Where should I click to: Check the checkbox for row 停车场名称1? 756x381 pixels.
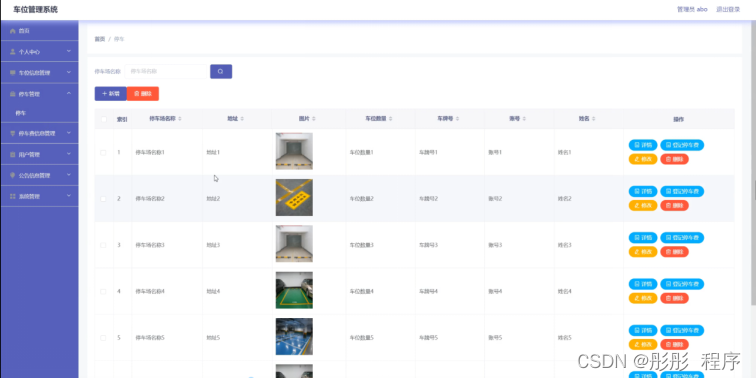pos(103,152)
